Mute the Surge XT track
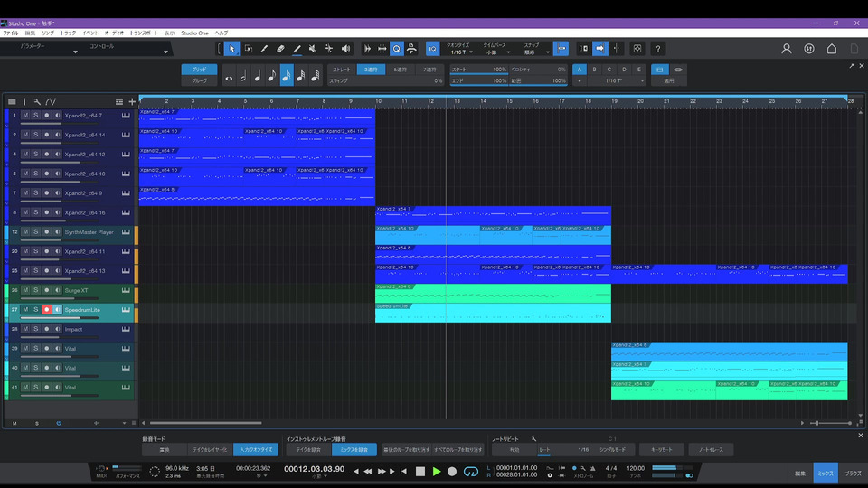Image resolution: width=868 pixels, height=488 pixels. [25, 290]
